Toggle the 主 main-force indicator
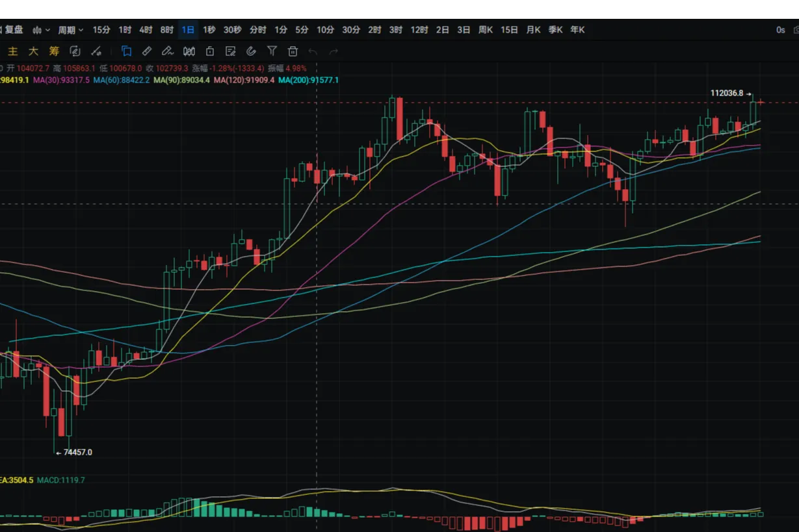The width and height of the screenshot is (799, 532). (12, 51)
